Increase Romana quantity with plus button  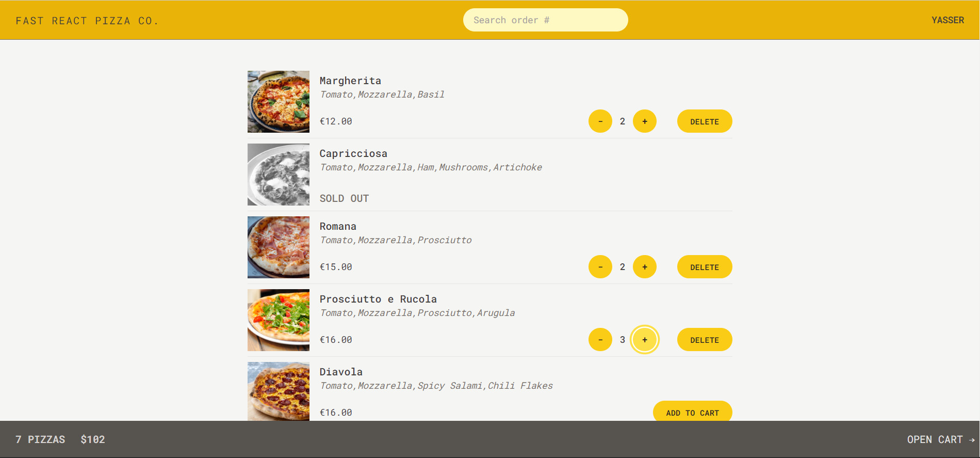[644, 267]
